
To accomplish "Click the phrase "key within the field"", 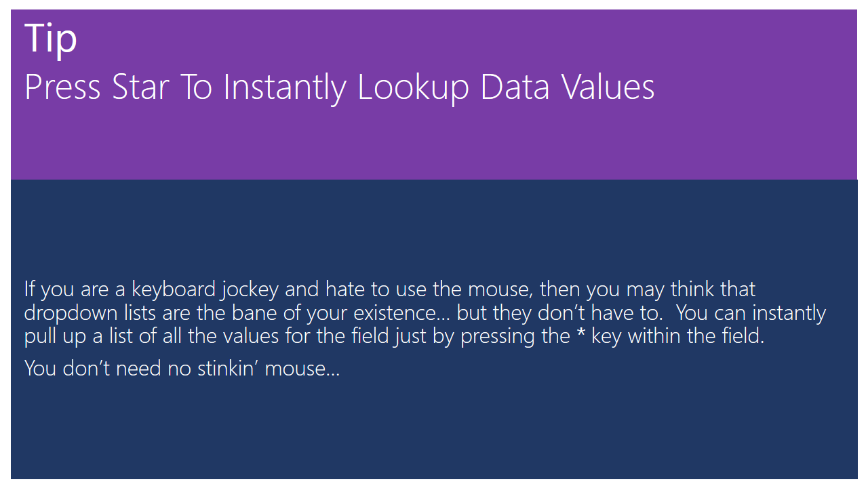I will [x=677, y=336].
